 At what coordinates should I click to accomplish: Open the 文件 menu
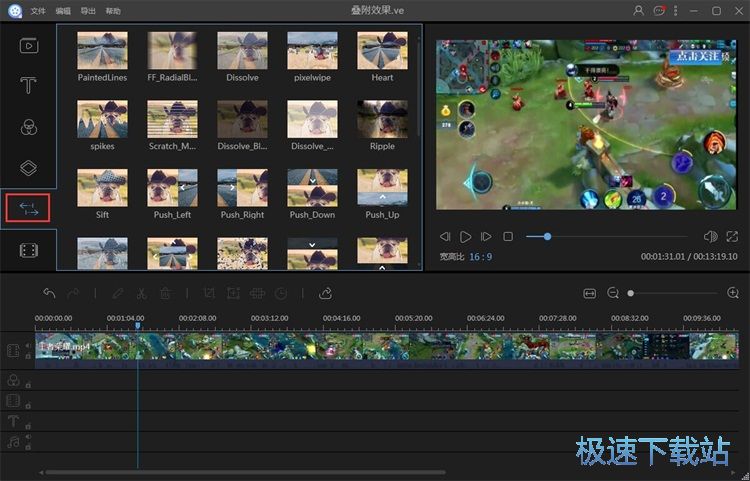[38, 11]
